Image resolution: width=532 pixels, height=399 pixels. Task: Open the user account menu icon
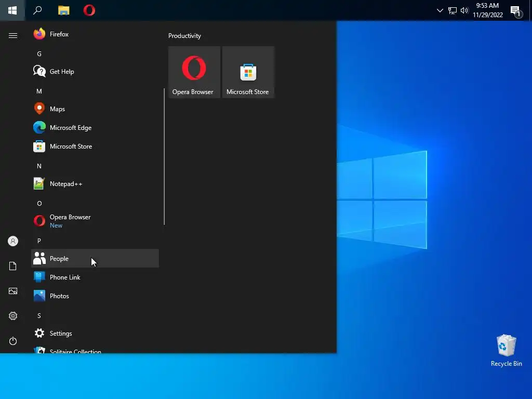tap(13, 241)
